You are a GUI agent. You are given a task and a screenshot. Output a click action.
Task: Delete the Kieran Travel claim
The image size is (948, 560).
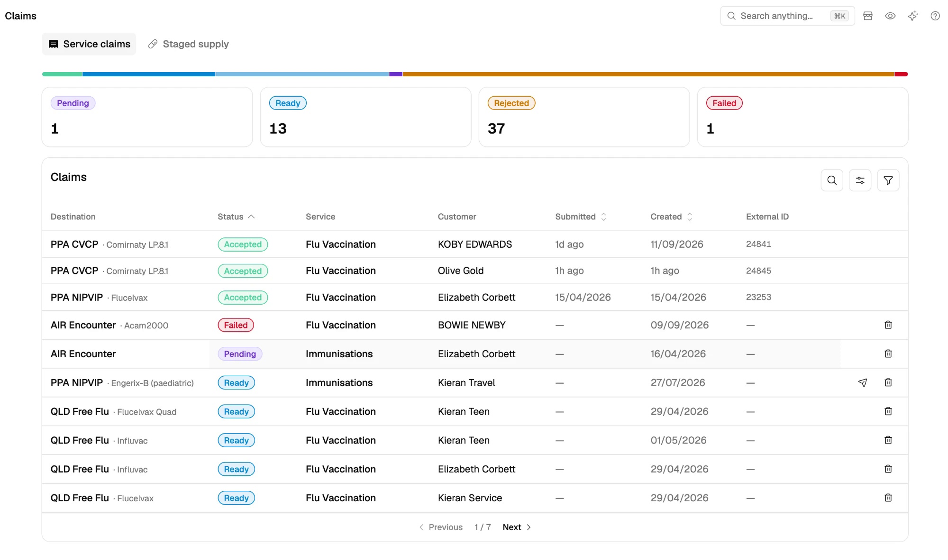(888, 382)
